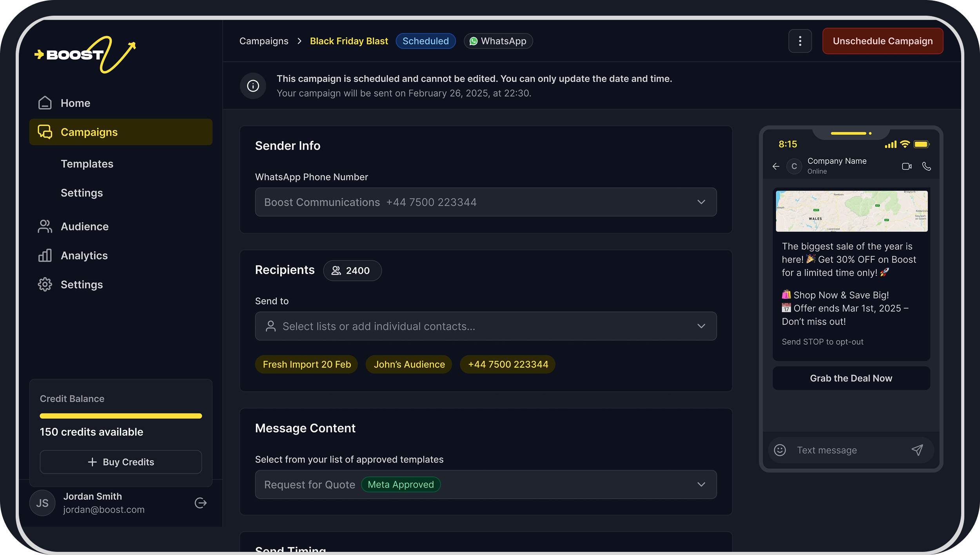Image resolution: width=980 pixels, height=555 pixels.
Task: Click the Analytics bar chart icon
Action: pos(45,256)
